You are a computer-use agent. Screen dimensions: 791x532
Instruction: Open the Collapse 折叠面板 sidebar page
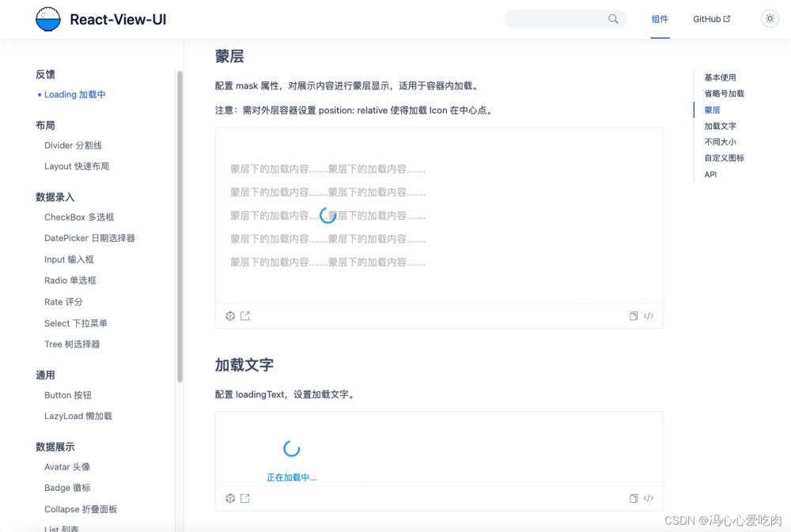(81, 509)
